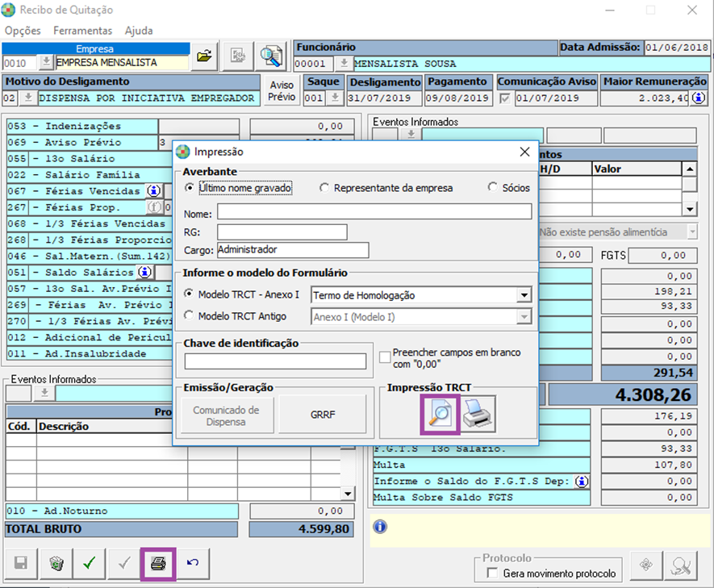Click the magnifier search icon beside Empresa

click(271, 56)
